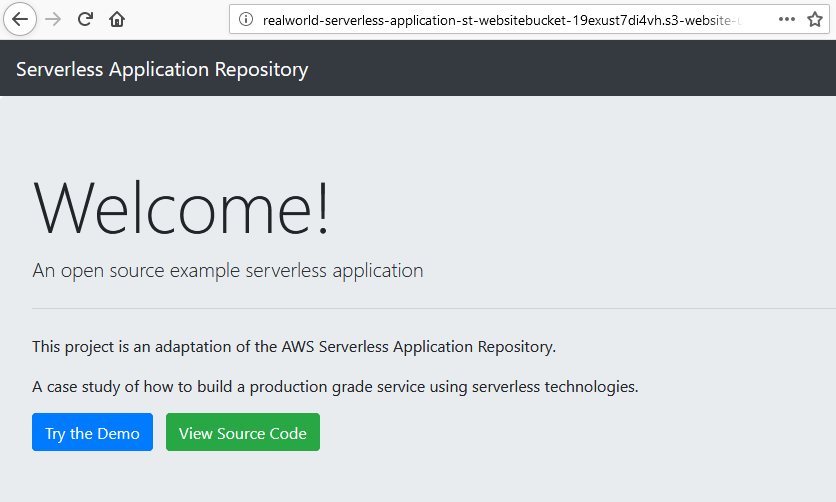Open the page actions three-dot menu
836x502 pixels.
786,20
